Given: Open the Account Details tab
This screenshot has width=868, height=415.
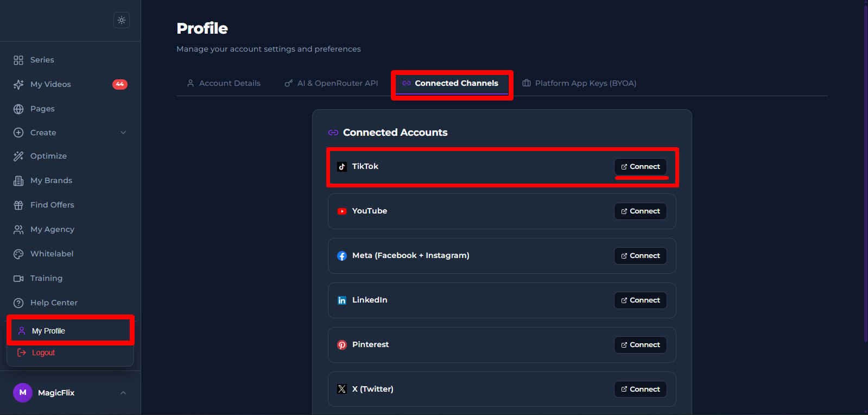Looking at the screenshot, I should tap(224, 83).
